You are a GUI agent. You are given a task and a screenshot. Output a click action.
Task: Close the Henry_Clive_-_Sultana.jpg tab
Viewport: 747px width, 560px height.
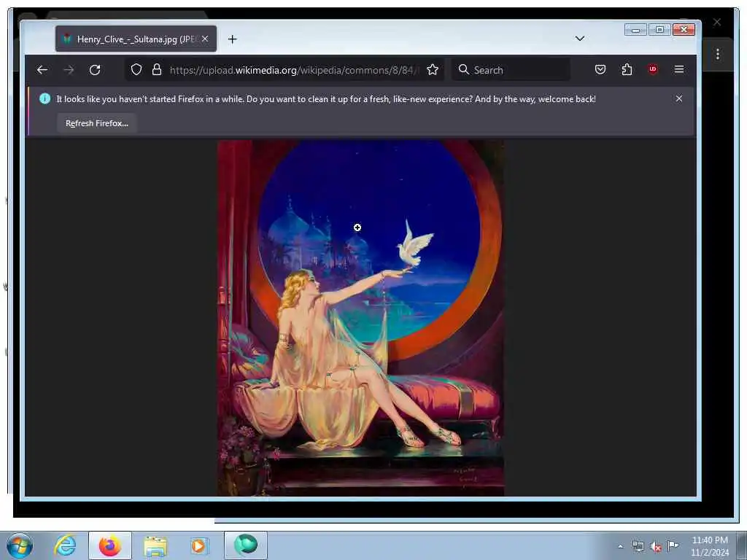point(205,39)
